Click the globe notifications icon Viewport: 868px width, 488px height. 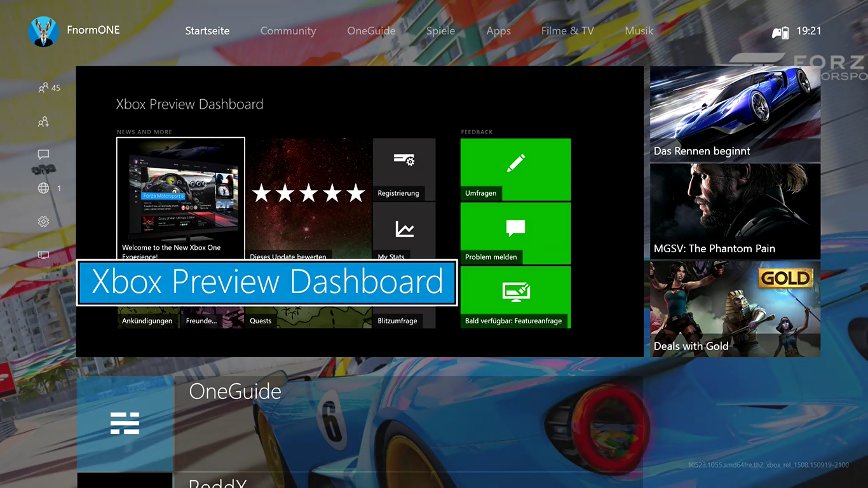[x=43, y=188]
